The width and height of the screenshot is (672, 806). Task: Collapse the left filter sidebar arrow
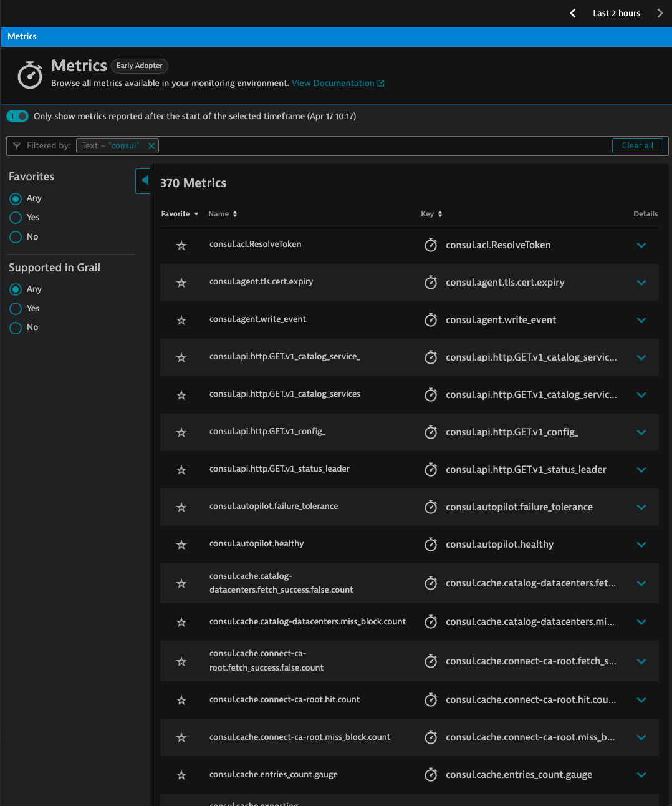pyautogui.click(x=144, y=180)
